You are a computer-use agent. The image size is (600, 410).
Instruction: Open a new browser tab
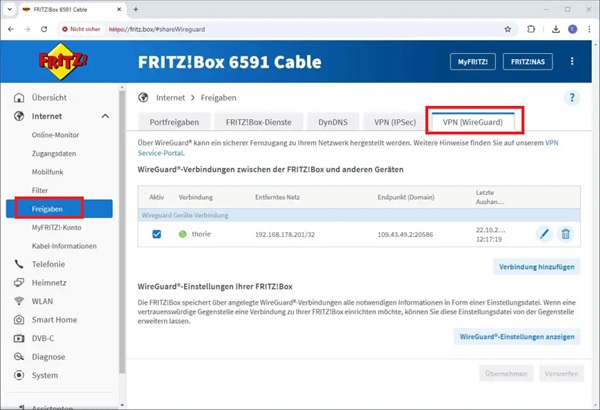pos(136,10)
